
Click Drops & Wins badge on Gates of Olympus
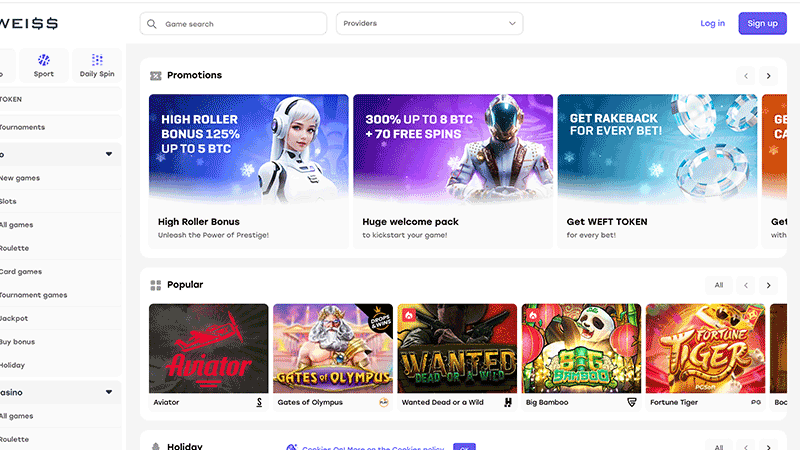pos(380,318)
